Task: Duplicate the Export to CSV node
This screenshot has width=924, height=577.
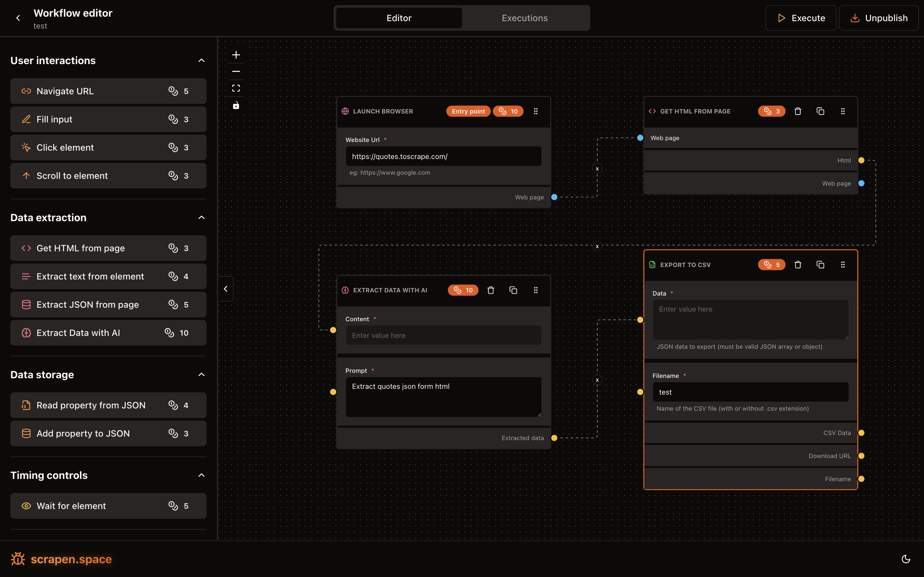Action: tap(820, 264)
